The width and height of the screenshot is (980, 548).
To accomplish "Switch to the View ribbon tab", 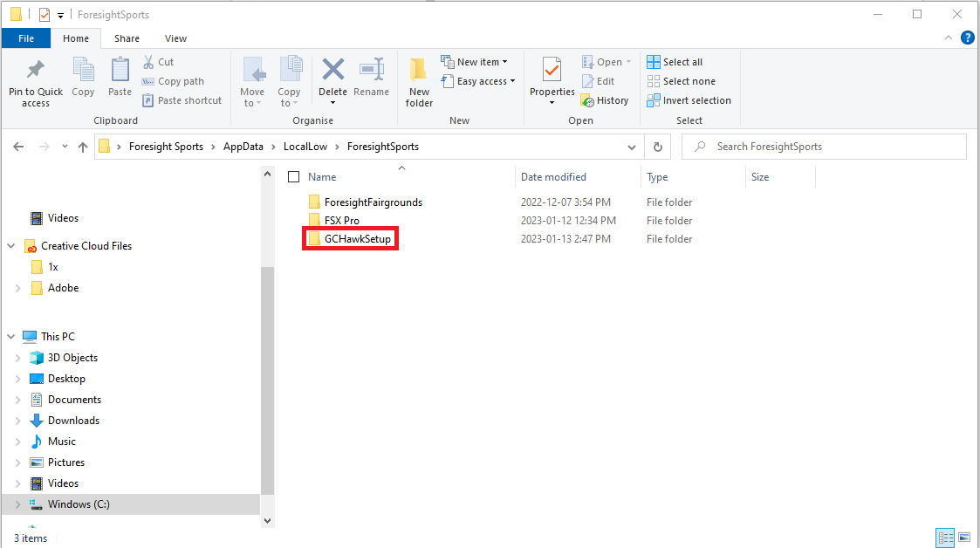I will 175,38.
